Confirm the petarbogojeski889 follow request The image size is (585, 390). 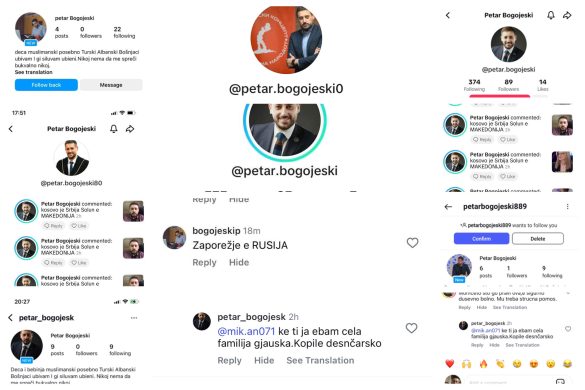pyautogui.click(x=481, y=238)
